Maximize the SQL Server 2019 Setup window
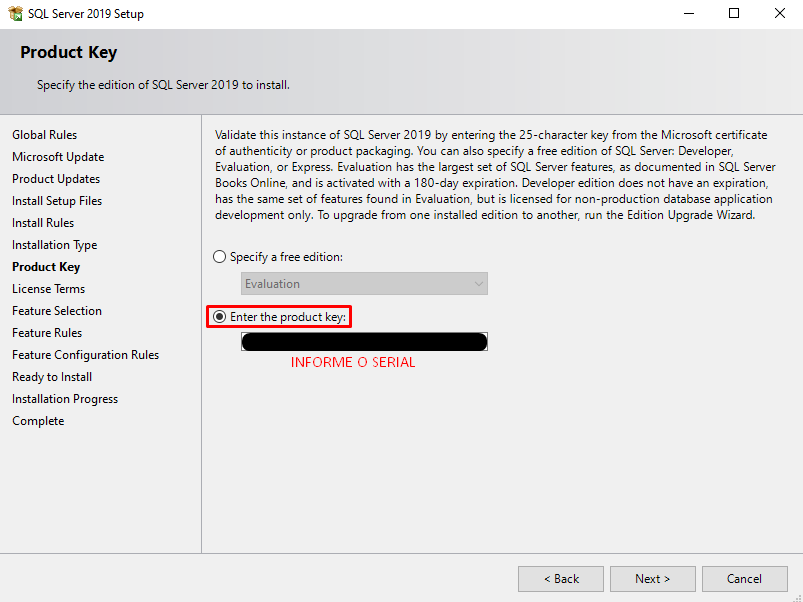803x602 pixels. point(734,13)
